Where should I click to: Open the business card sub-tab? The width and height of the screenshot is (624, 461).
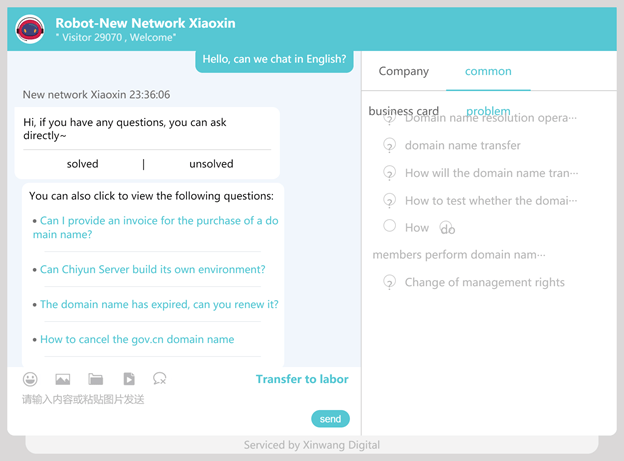coord(404,111)
